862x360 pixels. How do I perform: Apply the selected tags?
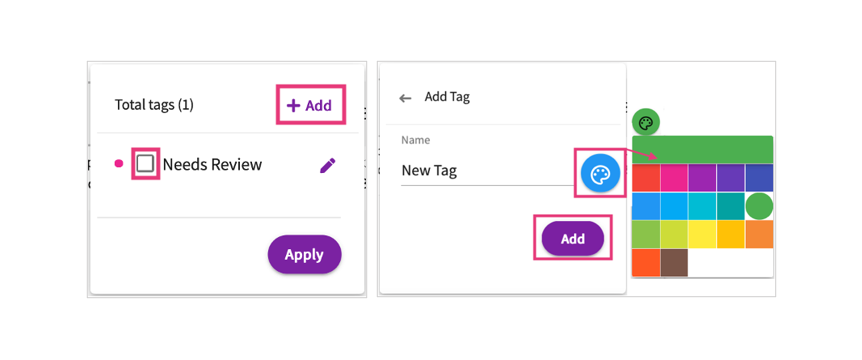click(305, 254)
